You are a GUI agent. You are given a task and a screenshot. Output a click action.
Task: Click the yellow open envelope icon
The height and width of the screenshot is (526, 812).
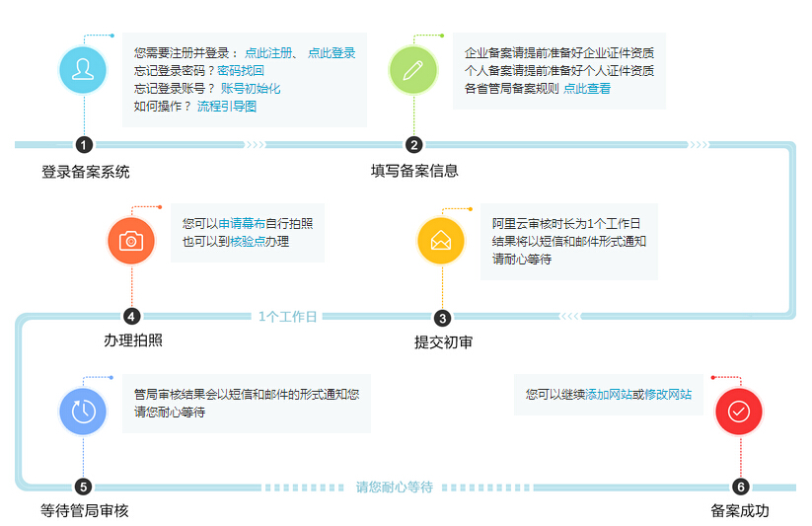coord(441,241)
